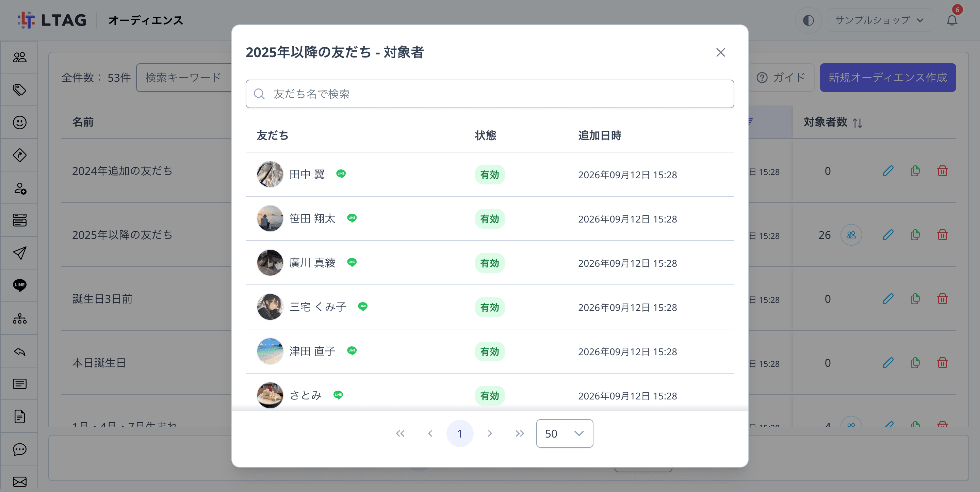
Task: Click 田中 翼 avatar thumbnail
Action: click(270, 174)
